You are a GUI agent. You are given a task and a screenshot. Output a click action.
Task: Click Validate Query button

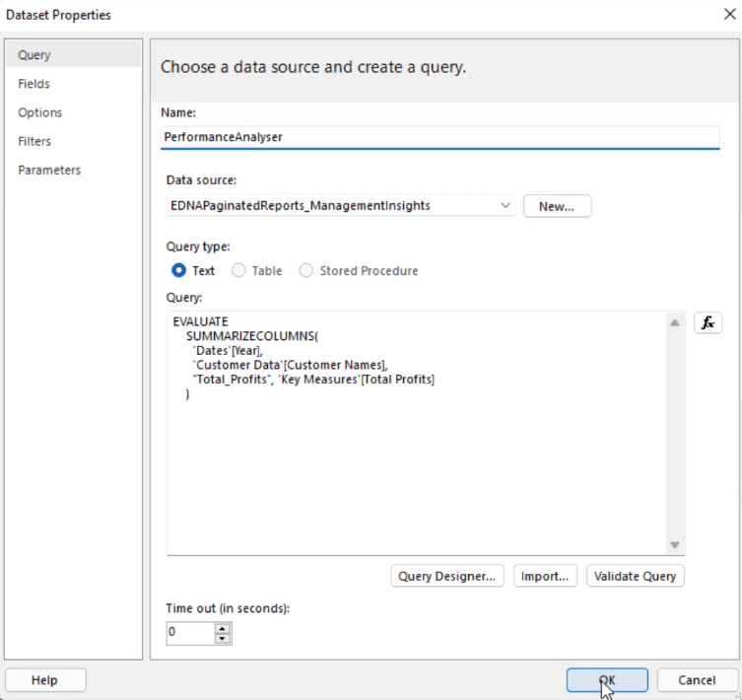pyautogui.click(x=635, y=576)
